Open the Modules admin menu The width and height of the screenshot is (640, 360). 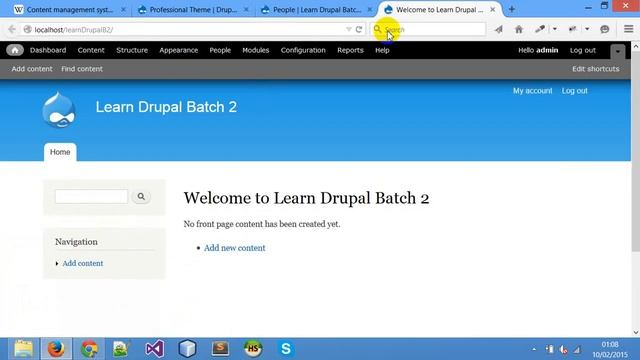pos(256,50)
